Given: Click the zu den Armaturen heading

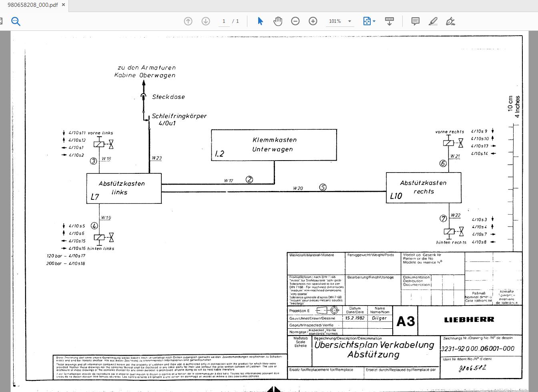Looking at the screenshot, I should 147,68.
